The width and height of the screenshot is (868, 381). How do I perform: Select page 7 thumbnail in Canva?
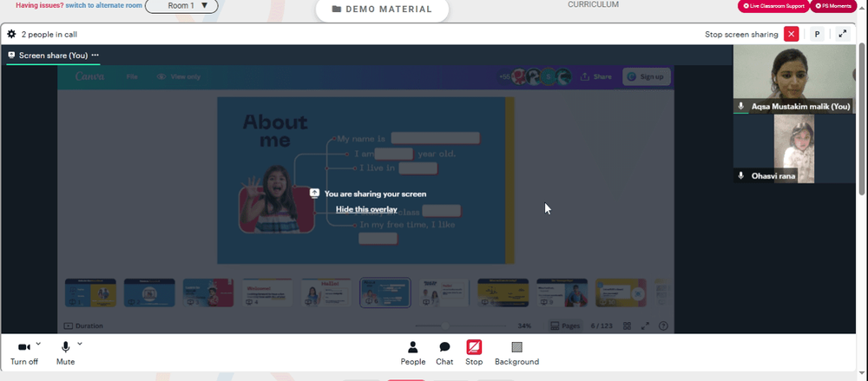click(x=444, y=292)
